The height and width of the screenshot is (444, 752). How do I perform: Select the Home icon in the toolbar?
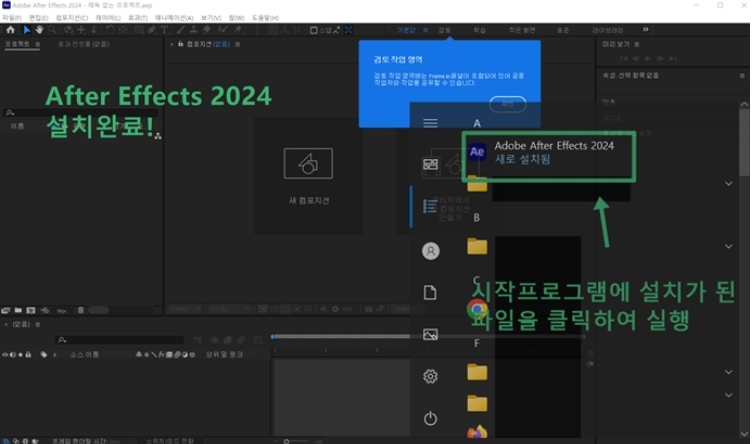[x=10, y=30]
